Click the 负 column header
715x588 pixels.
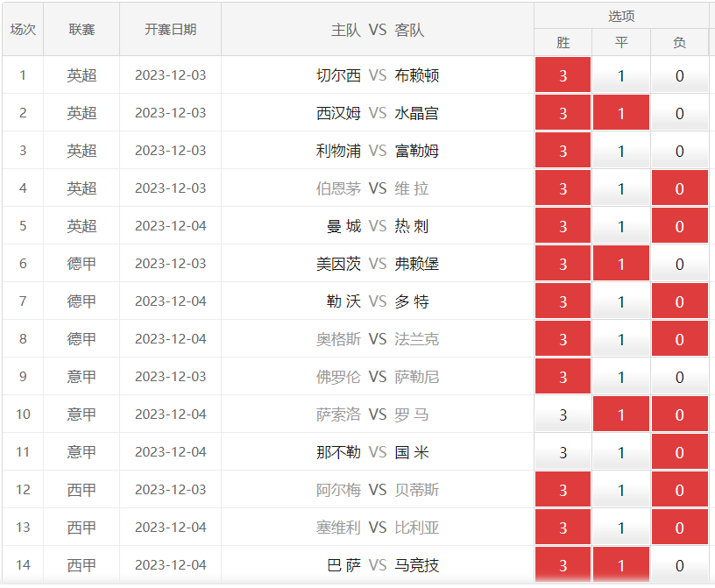[x=679, y=42]
